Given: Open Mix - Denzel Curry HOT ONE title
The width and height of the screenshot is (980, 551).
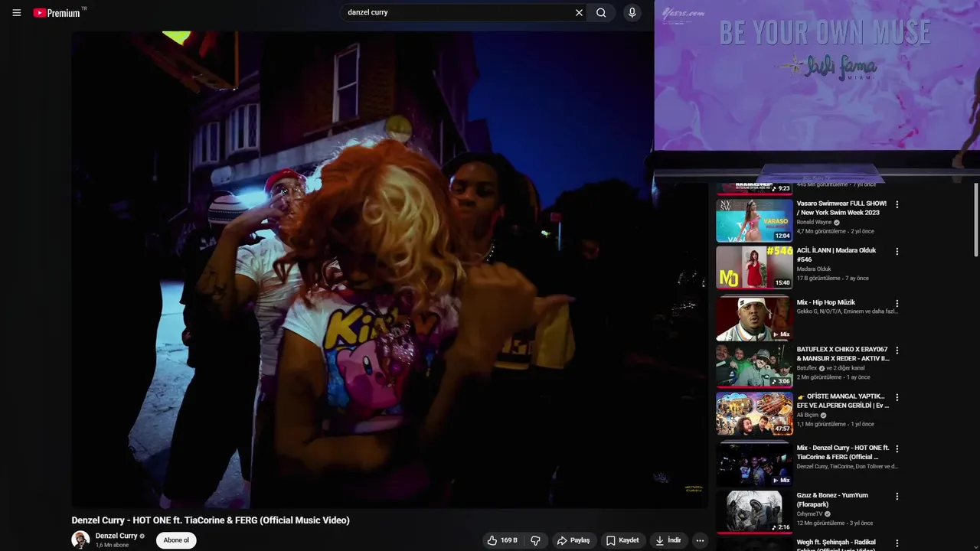Looking at the screenshot, I should pyautogui.click(x=842, y=452).
